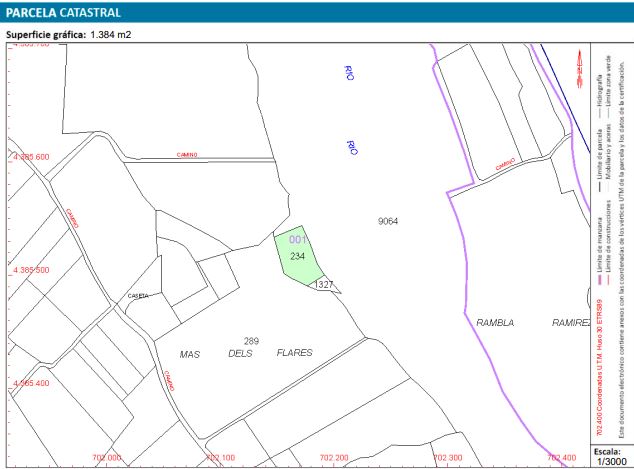
Task: Open the PARCELA CATASTRAL header title
Action: click(64, 13)
